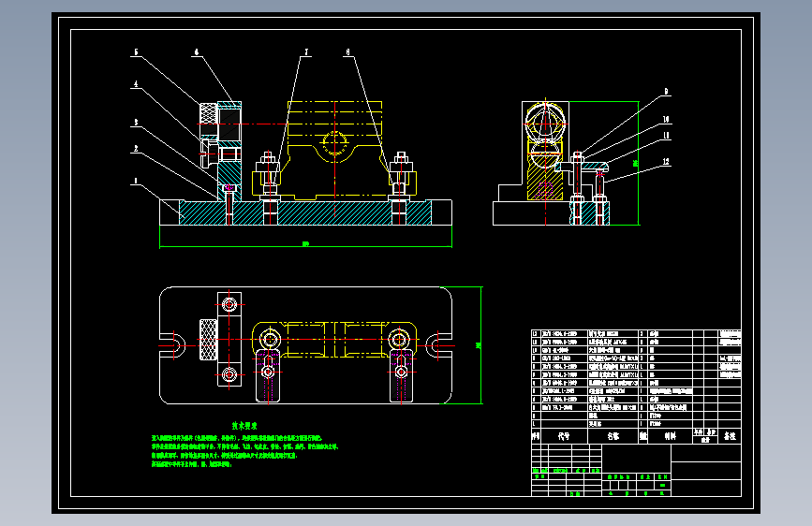Click part balloon number 6 label
The width and height of the screenshot is (812, 526).
tap(197, 51)
